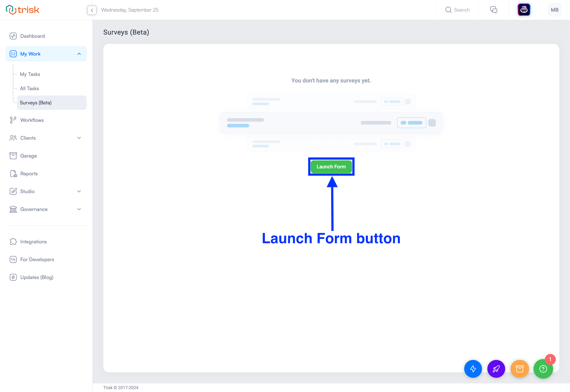Click the purple rocket floating button
570x392 pixels.
click(496, 369)
